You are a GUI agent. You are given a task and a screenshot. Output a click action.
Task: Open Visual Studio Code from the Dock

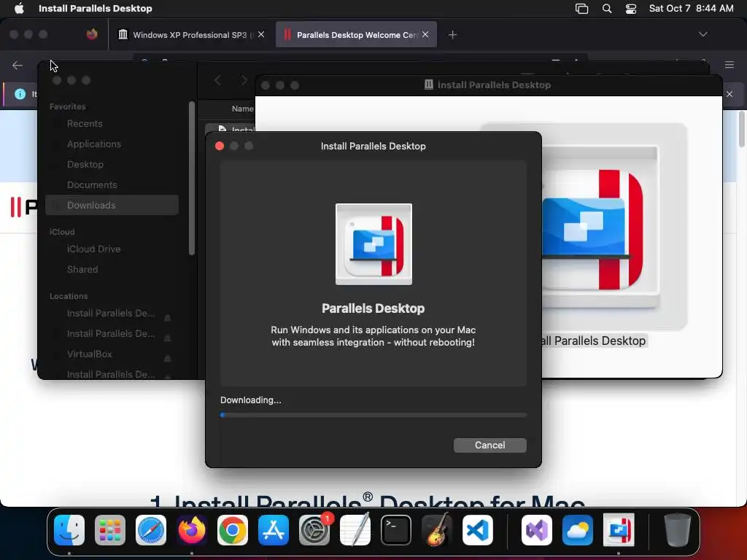pyautogui.click(x=478, y=530)
